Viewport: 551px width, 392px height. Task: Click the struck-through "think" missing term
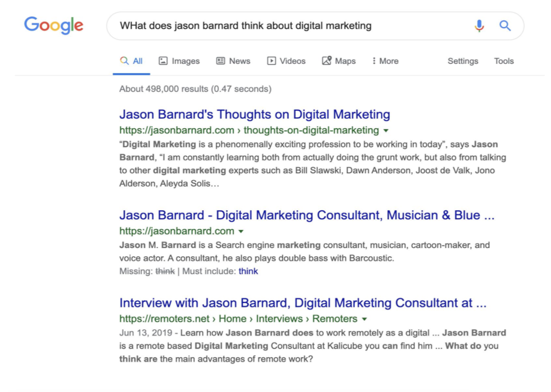click(x=165, y=272)
